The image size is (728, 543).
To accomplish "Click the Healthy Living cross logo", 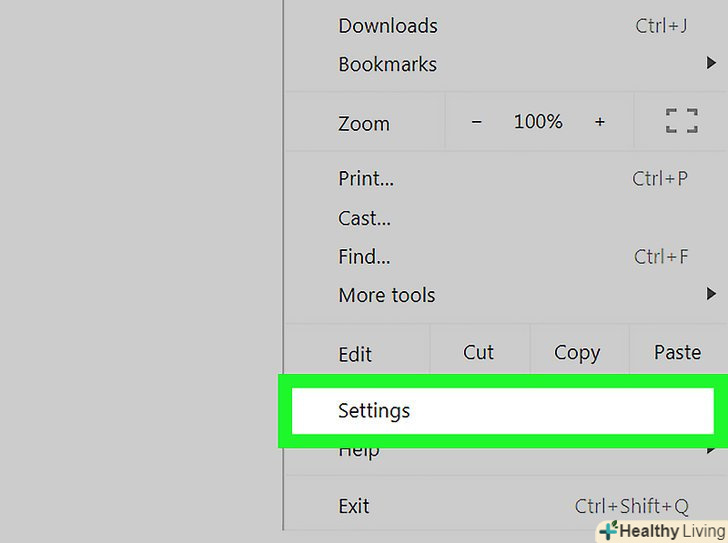I will point(608,531).
